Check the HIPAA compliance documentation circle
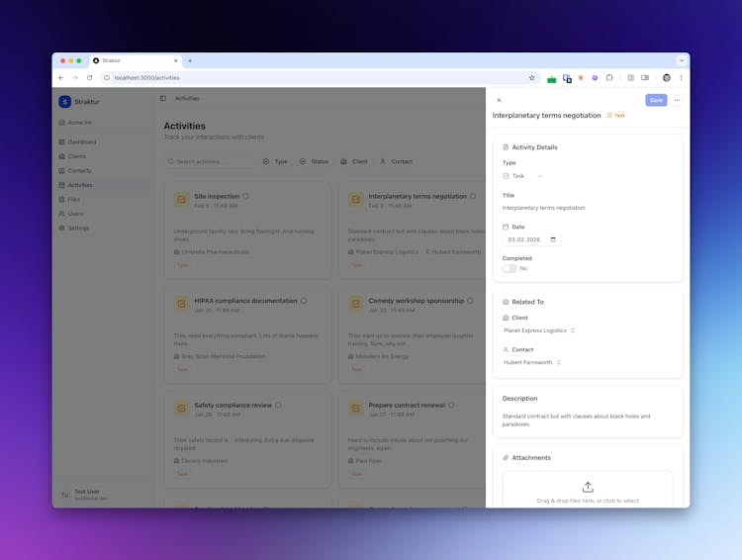This screenshot has width=742, height=560. coord(304,301)
